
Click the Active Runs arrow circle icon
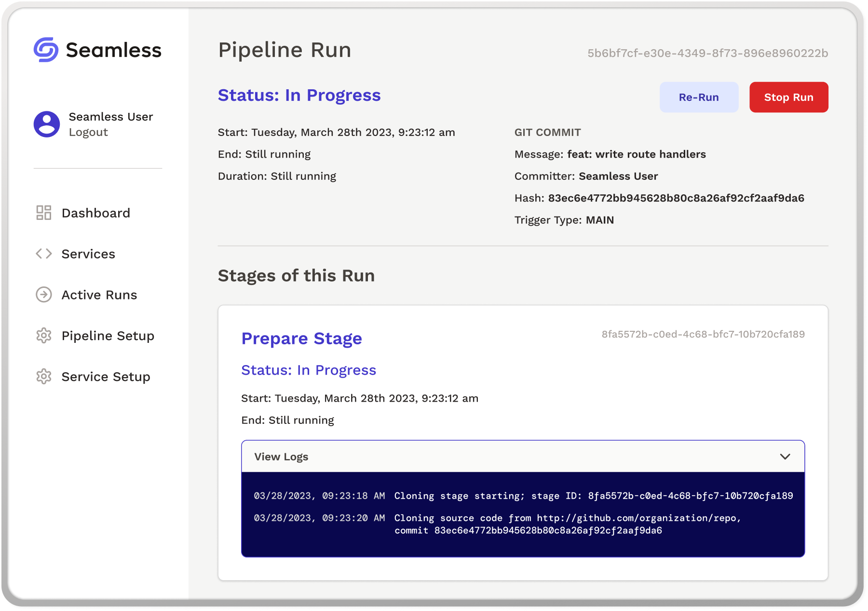click(44, 295)
